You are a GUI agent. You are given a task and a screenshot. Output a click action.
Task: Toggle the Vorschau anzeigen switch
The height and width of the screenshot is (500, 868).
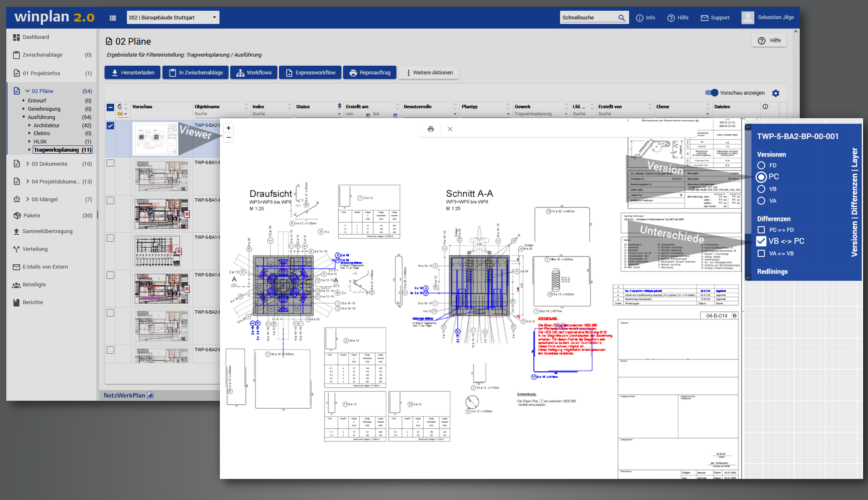point(711,93)
